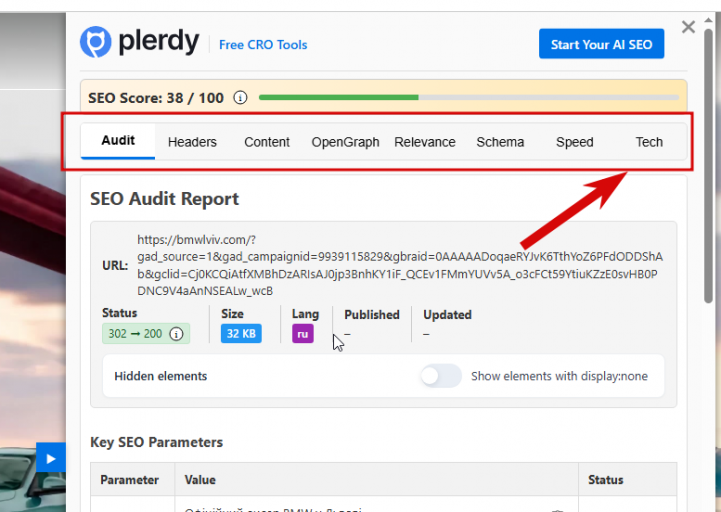Open the Headers tab
Screen dimensions: 721x512
(x=192, y=142)
